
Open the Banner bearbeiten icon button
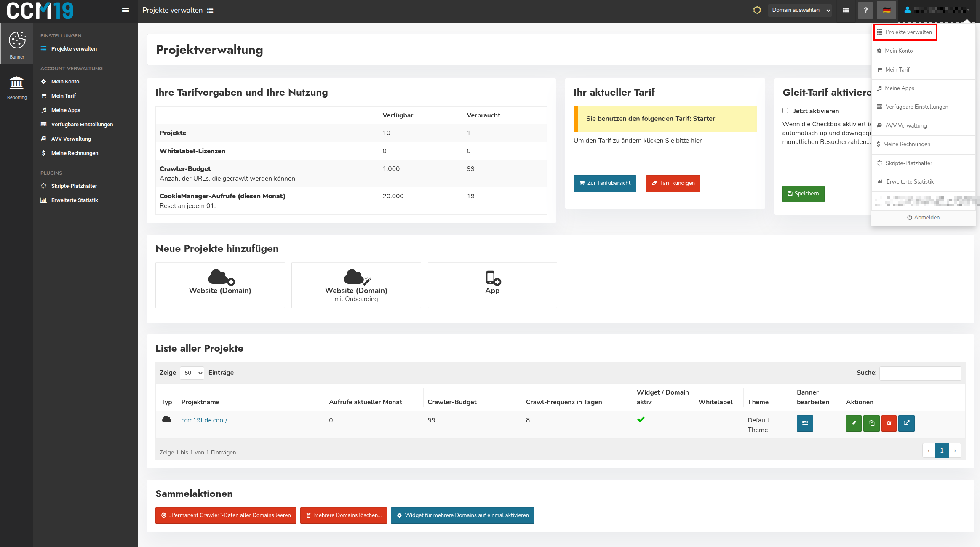[805, 423]
